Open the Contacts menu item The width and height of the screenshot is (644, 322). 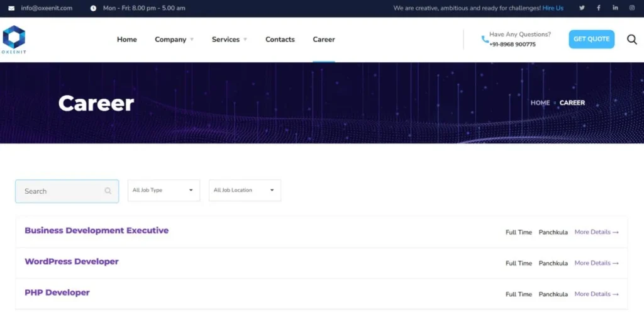click(280, 40)
